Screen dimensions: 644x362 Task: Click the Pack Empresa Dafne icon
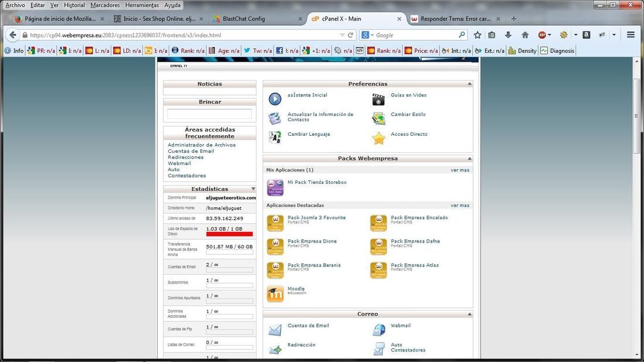(378, 247)
